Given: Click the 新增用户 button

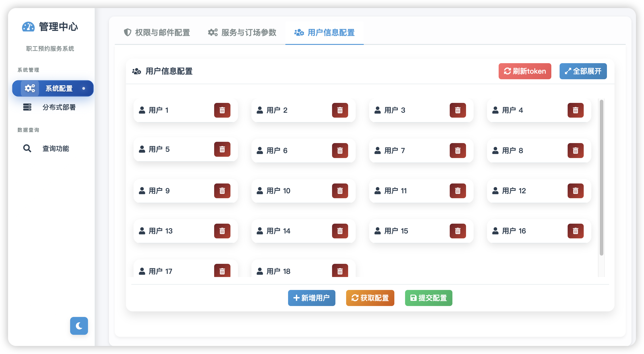Looking at the screenshot, I should click(311, 298).
